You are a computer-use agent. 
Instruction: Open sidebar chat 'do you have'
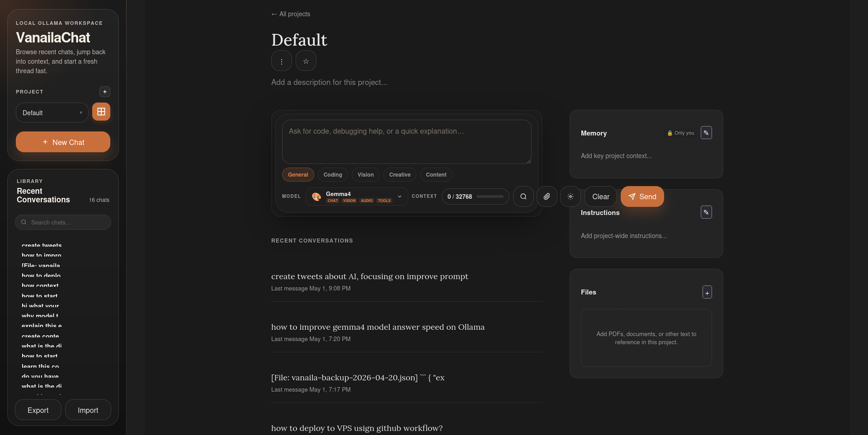click(x=40, y=376)
